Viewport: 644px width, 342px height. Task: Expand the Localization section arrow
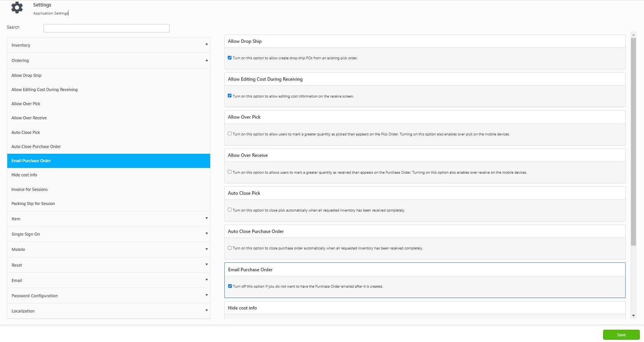coord(206,311)
